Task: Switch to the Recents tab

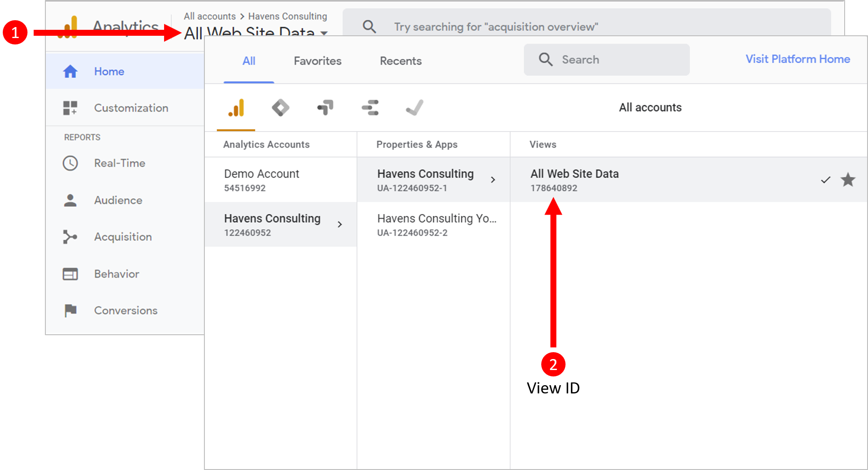Action: tap(401, 61)
